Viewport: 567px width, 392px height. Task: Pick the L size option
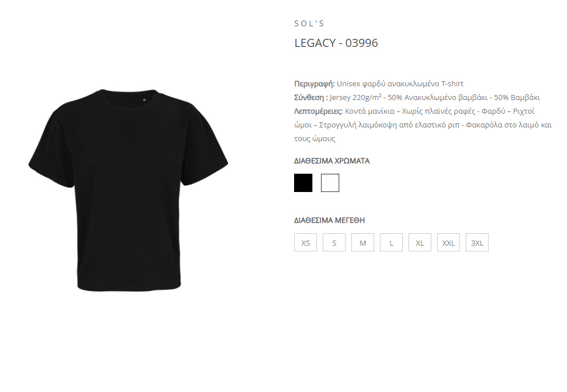[391, 242]
